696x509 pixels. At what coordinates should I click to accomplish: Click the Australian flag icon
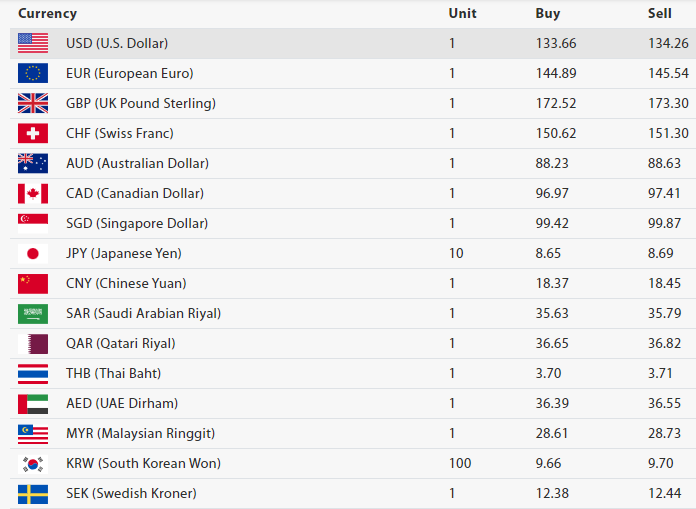pyautogui.click(x=32, y=163)
